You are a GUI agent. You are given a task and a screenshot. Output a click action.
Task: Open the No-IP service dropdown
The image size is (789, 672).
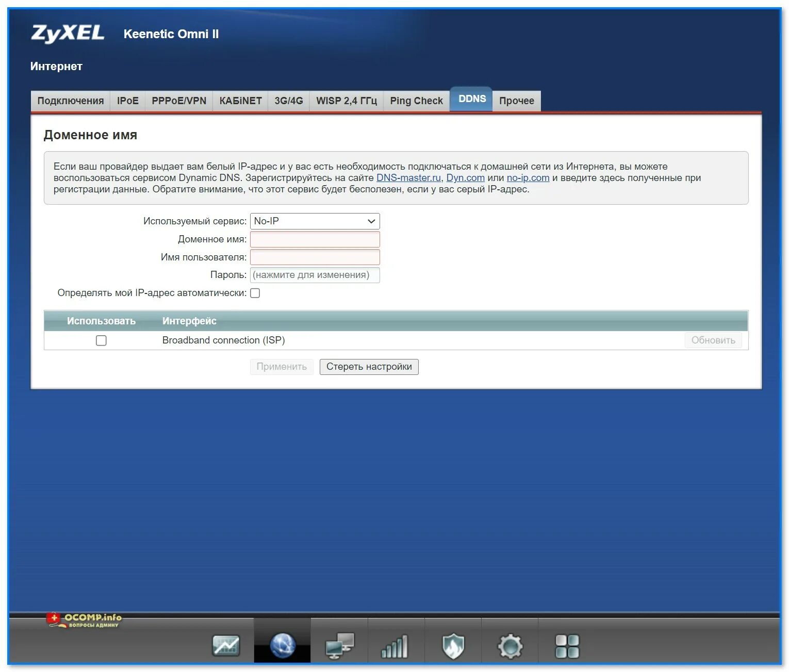[x=315, y=221]
